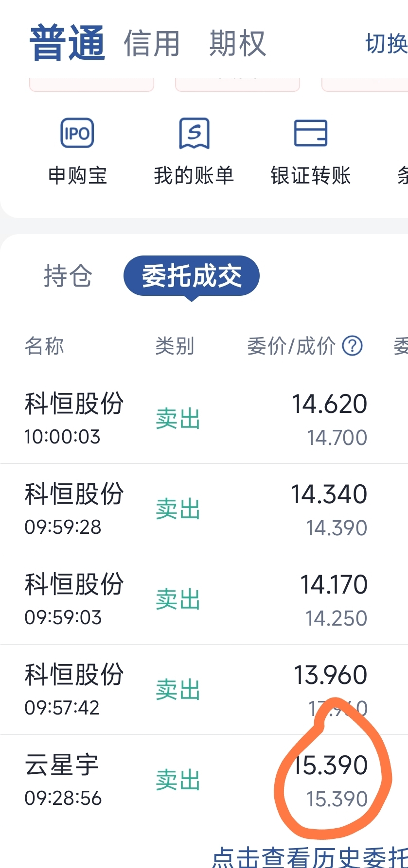This screenshot has width=408, height=868.
Task: Tap the 15.390 price of 云星宇
Action: tap(330, 766)
